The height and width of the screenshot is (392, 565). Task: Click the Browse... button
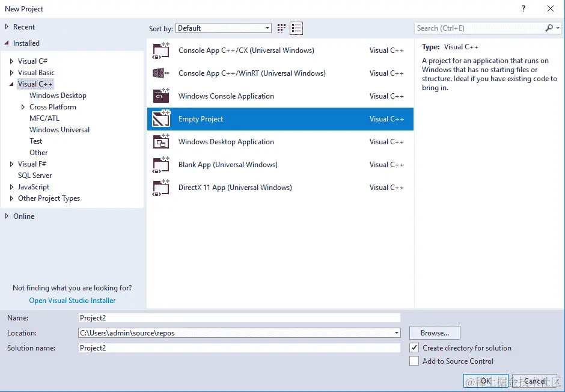[x=435, y=333]
